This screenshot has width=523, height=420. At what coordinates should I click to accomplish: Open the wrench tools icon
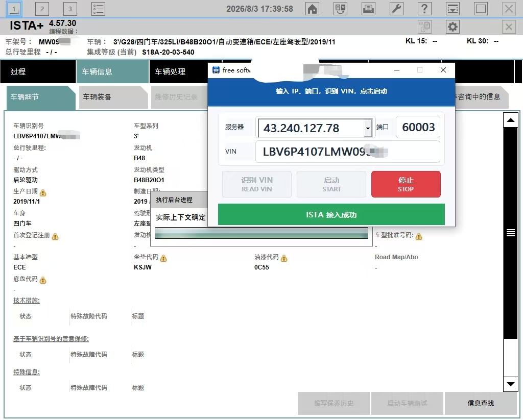point(396,9)
